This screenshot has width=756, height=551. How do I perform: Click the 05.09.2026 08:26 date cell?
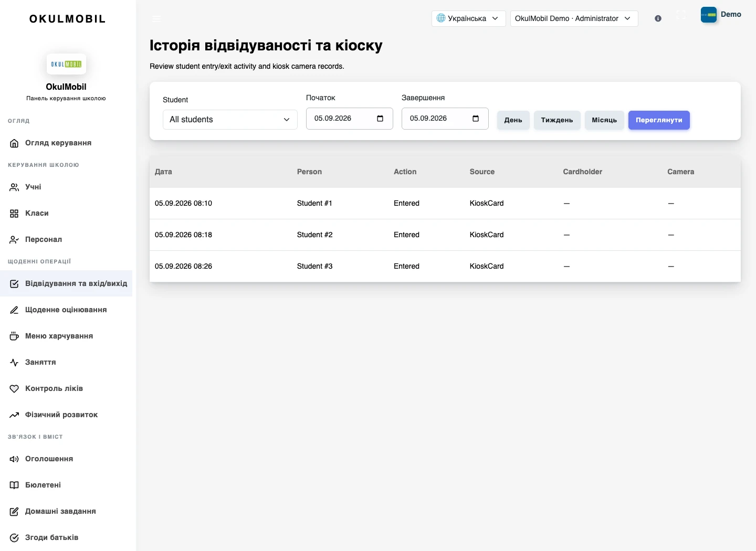tap(183, 266)
